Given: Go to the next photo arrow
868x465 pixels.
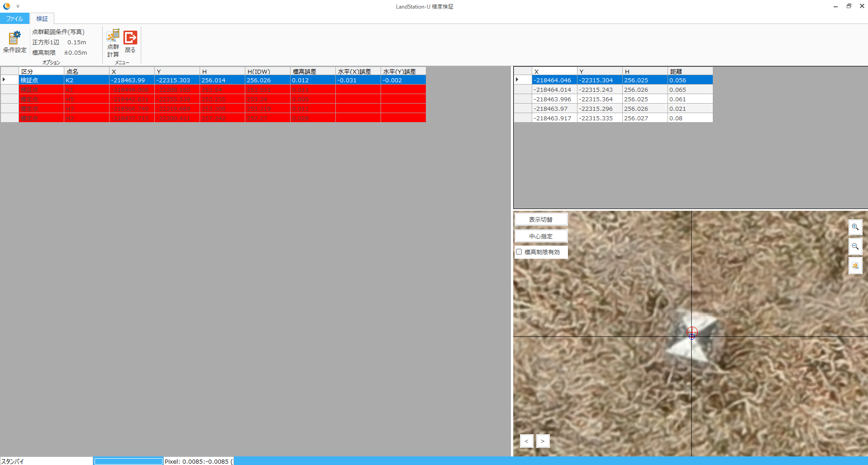Looking at the screenshot, I should click(x=543, y=441).
